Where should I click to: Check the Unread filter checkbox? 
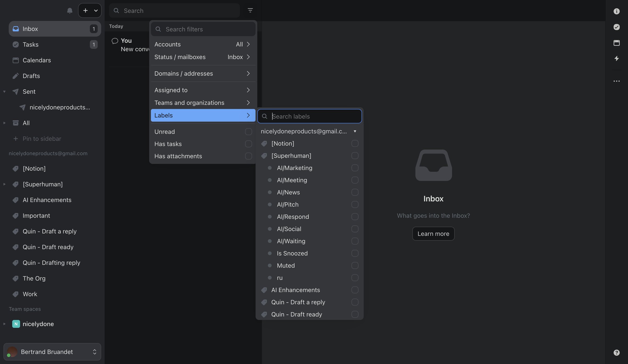pos(248,132)
